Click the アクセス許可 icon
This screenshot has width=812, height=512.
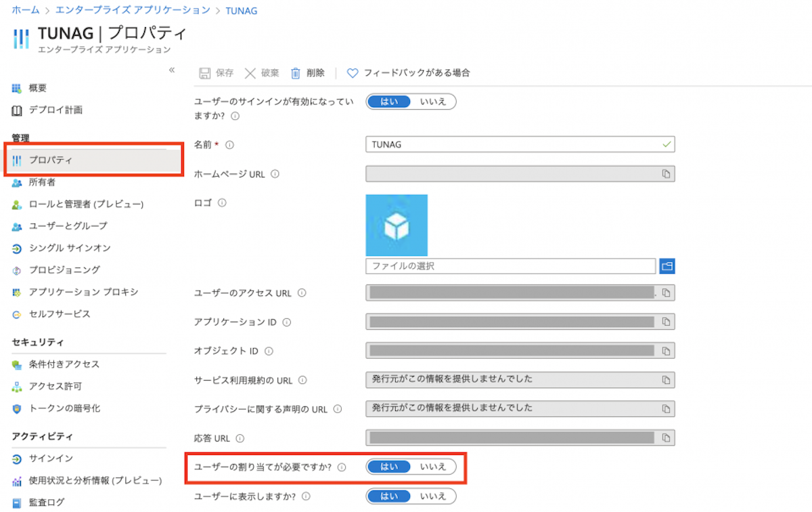[x=17, y=387]
